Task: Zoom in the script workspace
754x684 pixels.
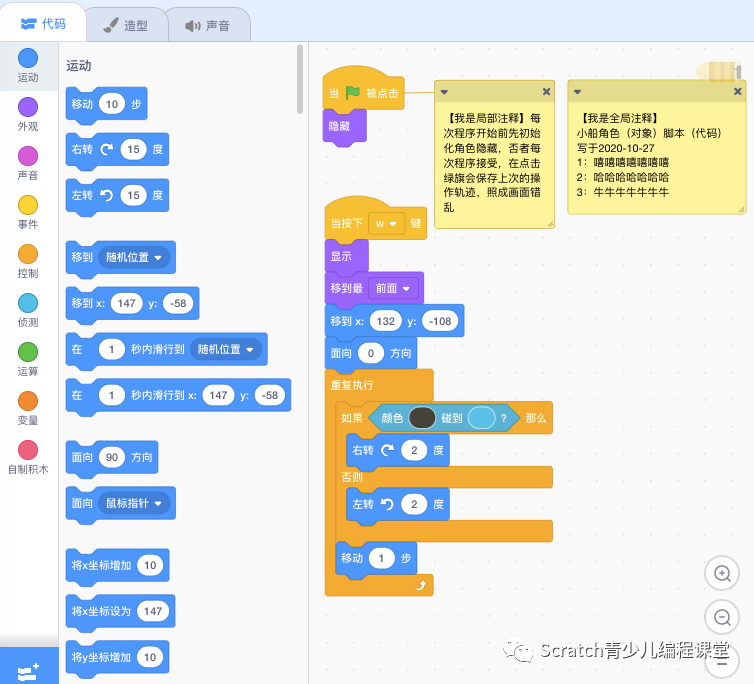Action: pos(722,573)
